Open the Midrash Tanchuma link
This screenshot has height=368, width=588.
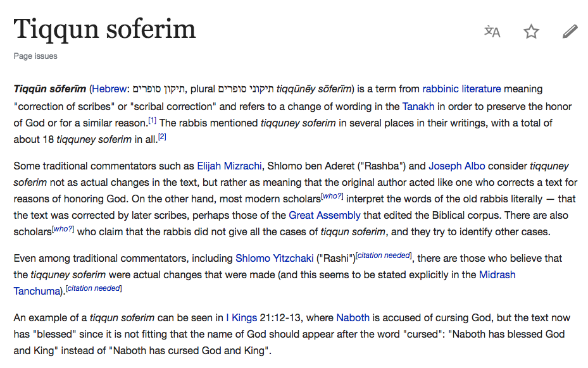[x=497, y=274]
